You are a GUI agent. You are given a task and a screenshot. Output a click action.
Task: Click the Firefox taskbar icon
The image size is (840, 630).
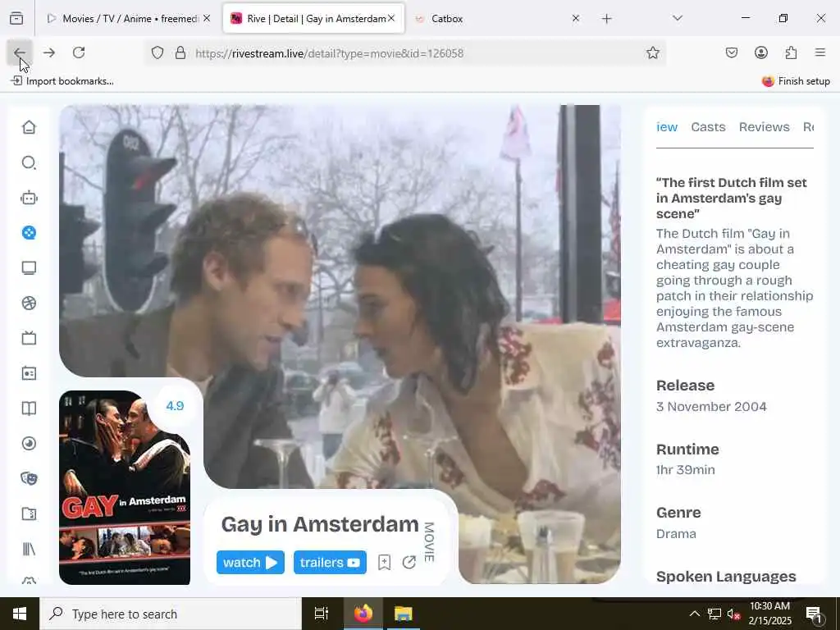coord(363,614)
